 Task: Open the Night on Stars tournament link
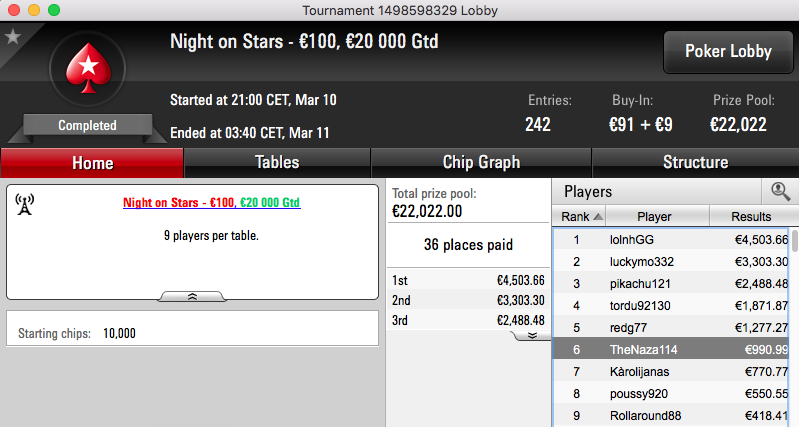pos(211,203)
